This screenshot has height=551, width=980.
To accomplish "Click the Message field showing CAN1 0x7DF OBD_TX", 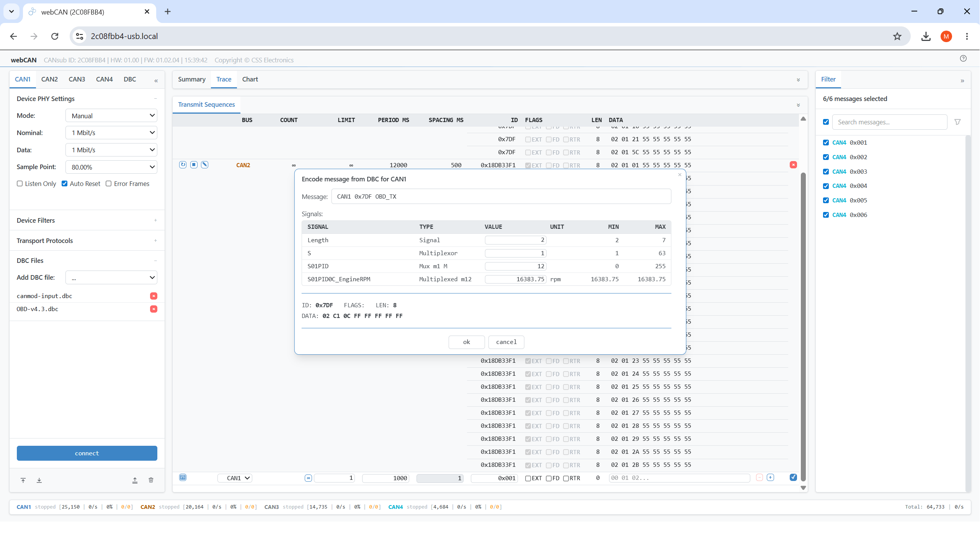I will coord(501,197).
